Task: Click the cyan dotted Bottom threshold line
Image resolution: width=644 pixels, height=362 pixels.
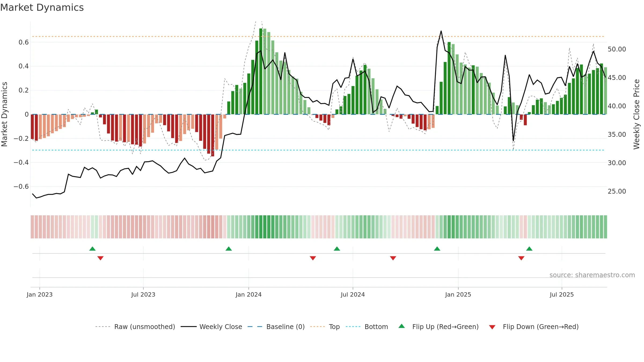Action: click(318, 150)
